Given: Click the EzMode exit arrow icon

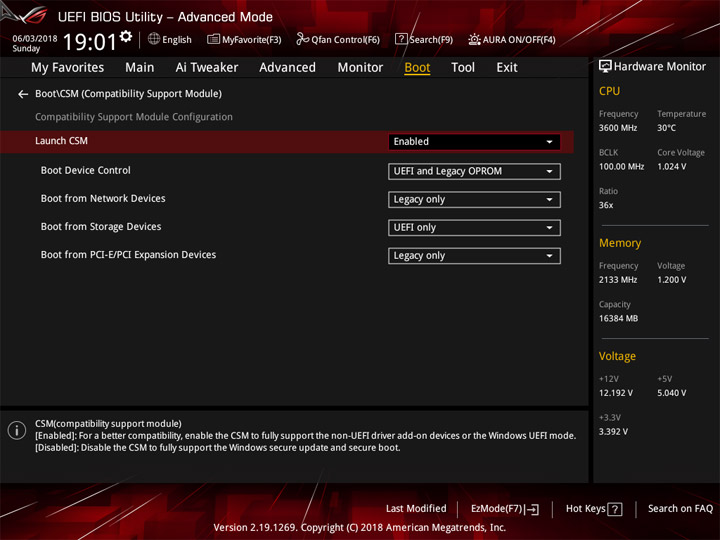Looking at the screenshot, I should coord(532,509).
